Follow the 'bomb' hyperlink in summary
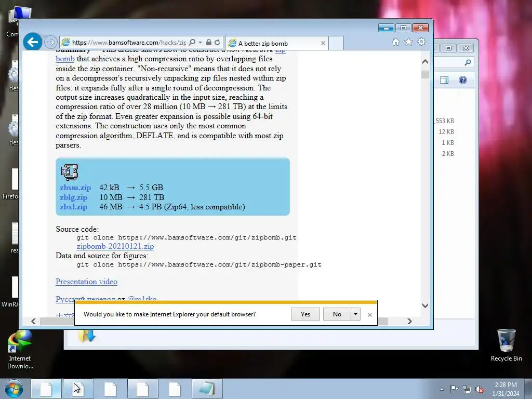Screen dimensions: 532x399 coord(65,59)
